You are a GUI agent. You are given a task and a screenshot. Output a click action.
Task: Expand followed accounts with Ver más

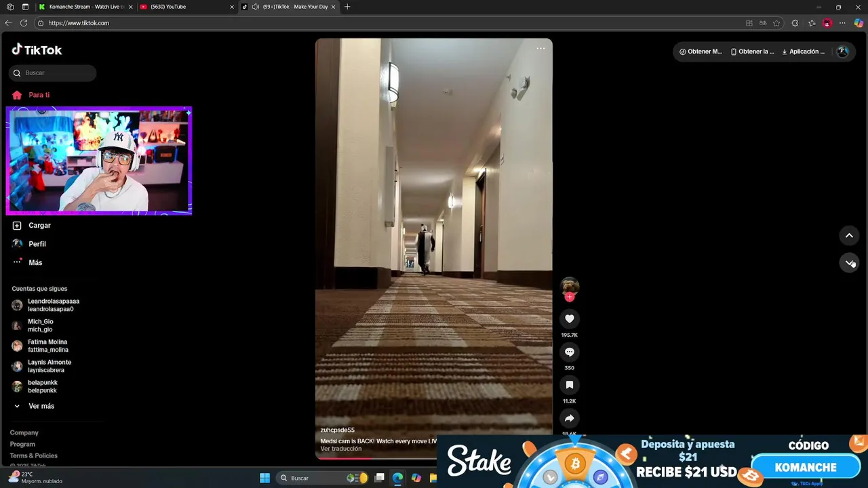pyautogui.click(x=34, y=406)
